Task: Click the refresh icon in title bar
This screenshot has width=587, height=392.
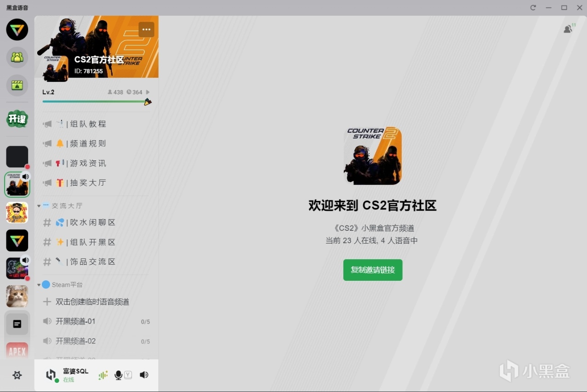Action: point(533,8)
